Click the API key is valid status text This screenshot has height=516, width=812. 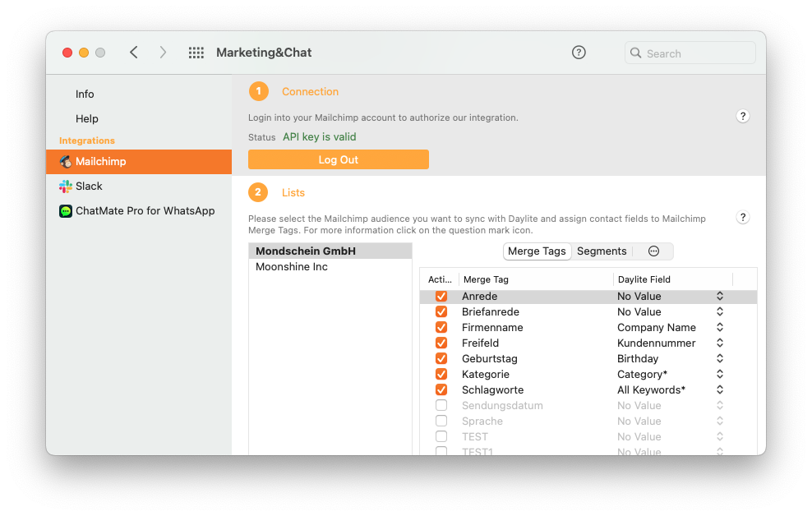tap(320, 137)
